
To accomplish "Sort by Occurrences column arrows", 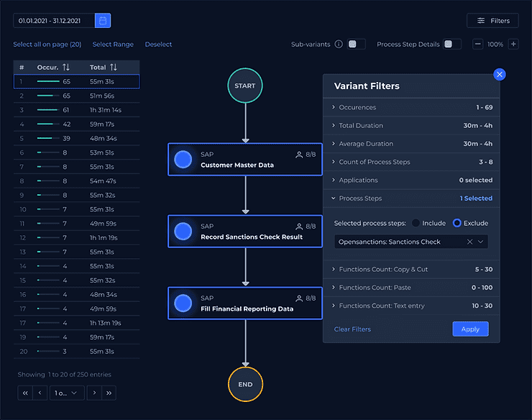I will coord(66,68).
